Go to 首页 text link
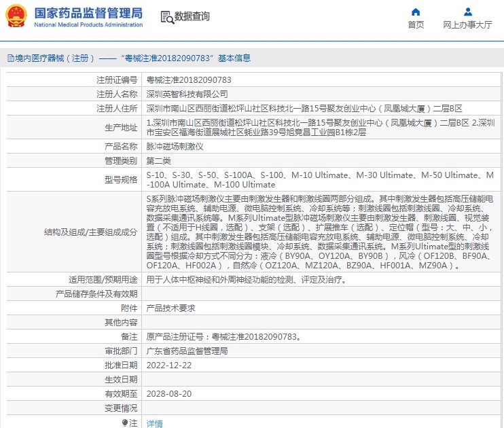 click(416, 24)
